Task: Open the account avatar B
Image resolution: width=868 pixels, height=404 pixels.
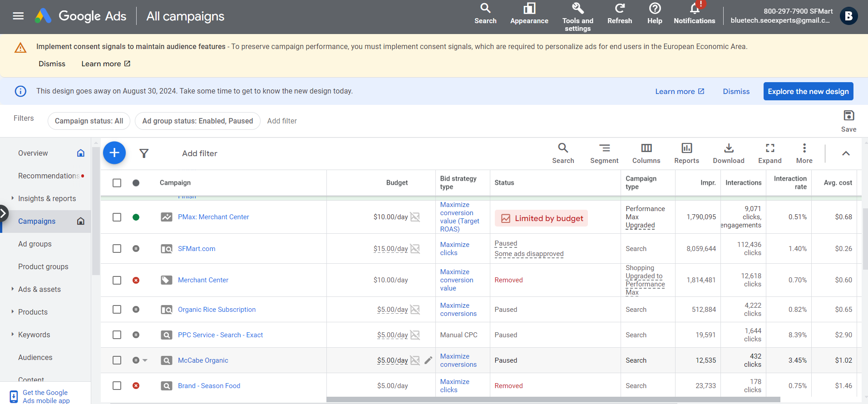Action: click(x=848, y=16)
